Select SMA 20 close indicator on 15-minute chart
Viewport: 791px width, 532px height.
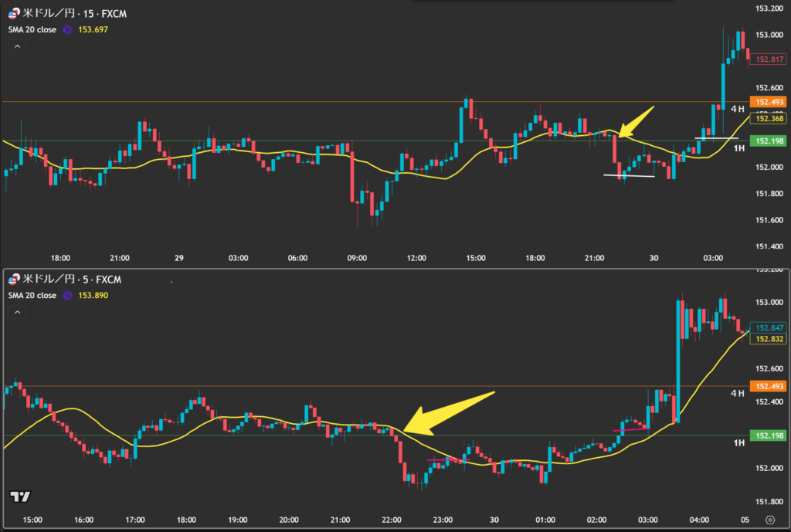coord(31,29)
